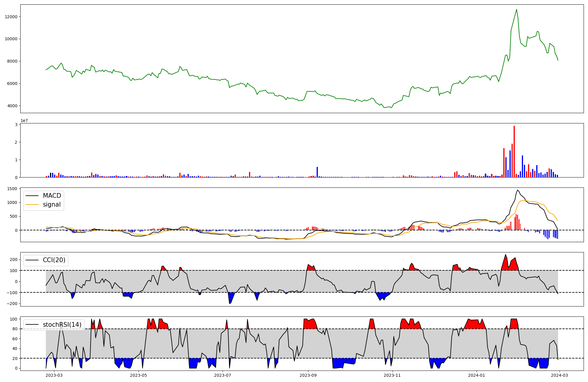The image size is (588, 382).
Task: Click the 2023-07 x-axis date label
Action: [x=223, y=375]
